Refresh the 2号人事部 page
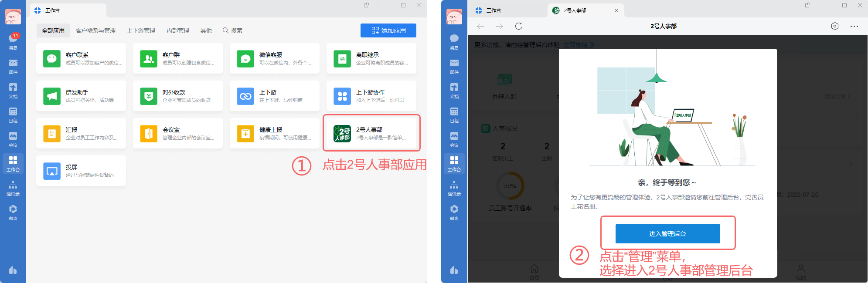The width and height of the screenshot is (868, 283). [x=519, y=26]
